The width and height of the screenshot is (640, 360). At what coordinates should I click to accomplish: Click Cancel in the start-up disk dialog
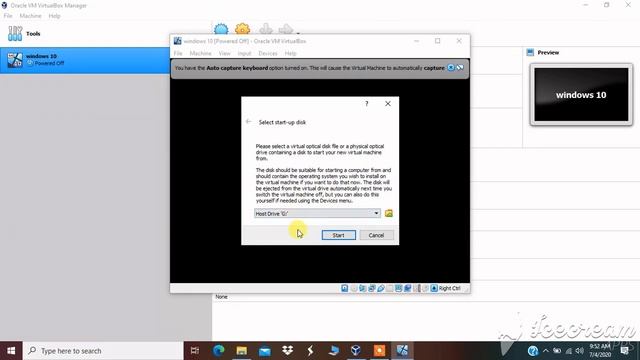tap(376, 235)
